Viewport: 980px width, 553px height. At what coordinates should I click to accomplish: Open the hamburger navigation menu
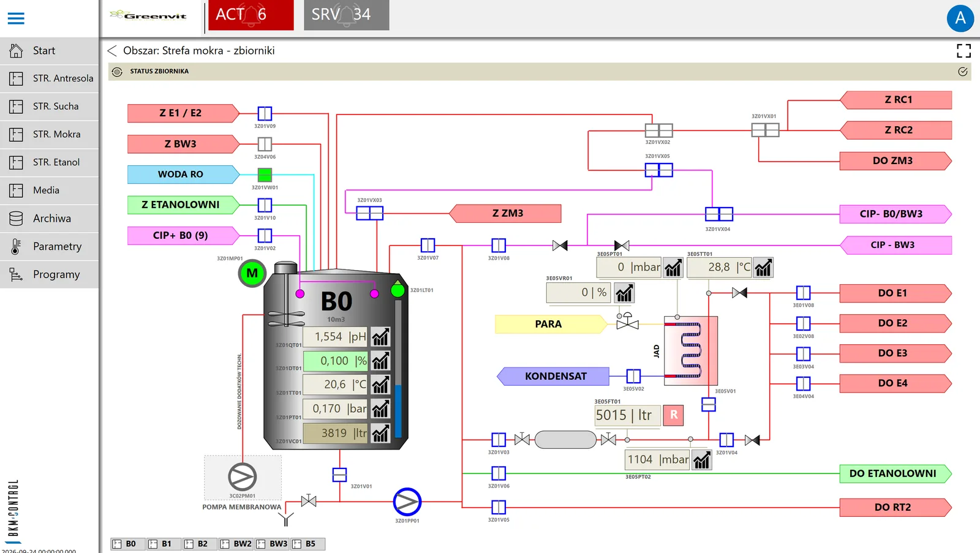16,18
